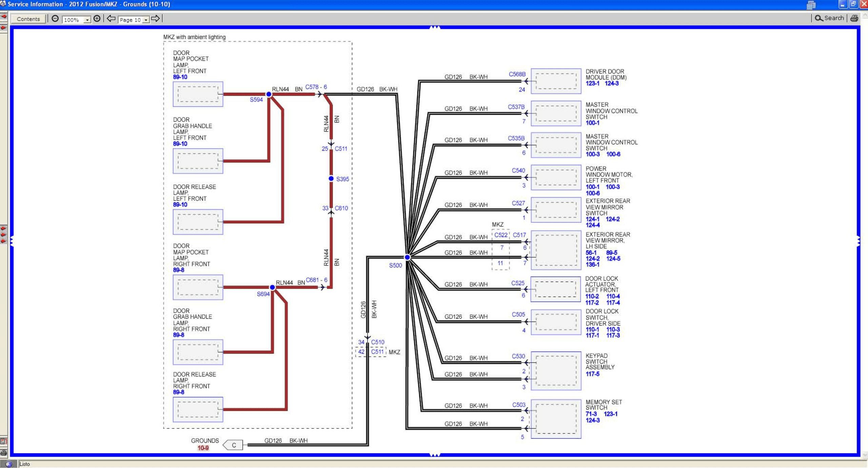Open the Contents panel
Screen dimensions: 868x468
28,19
